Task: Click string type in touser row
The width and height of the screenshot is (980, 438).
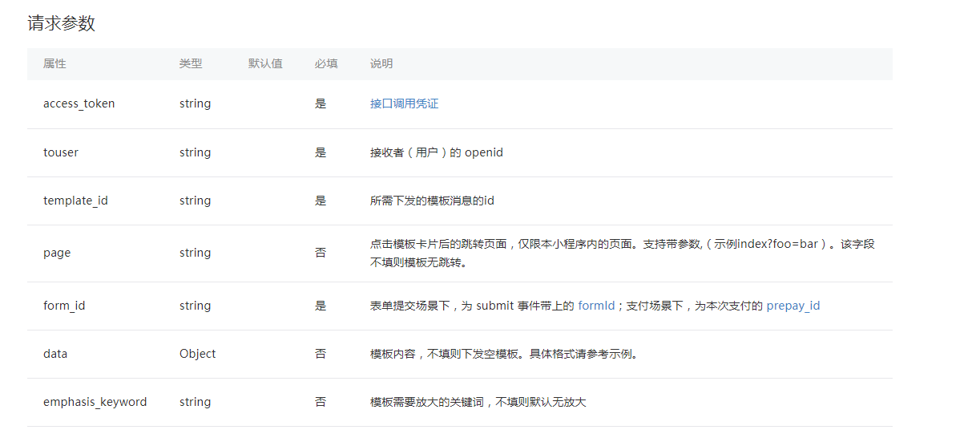Action: [x=196, y=152]
